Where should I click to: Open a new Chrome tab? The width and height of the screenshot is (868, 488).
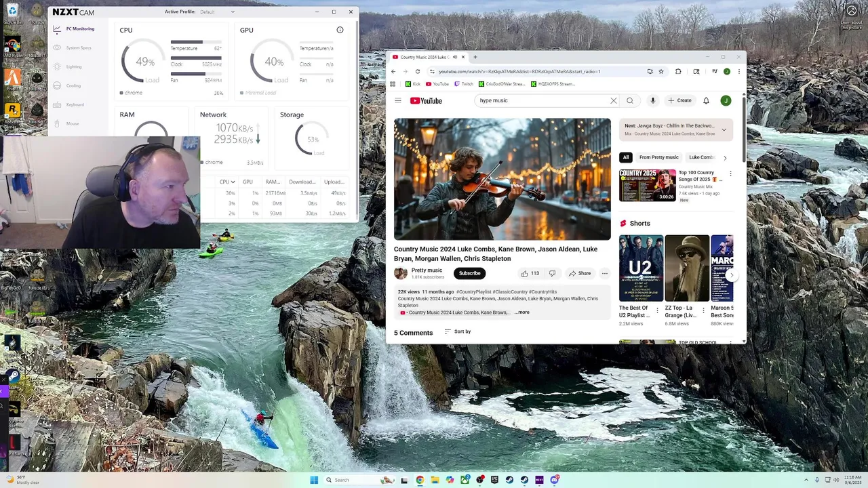click(x=475, y=57)
